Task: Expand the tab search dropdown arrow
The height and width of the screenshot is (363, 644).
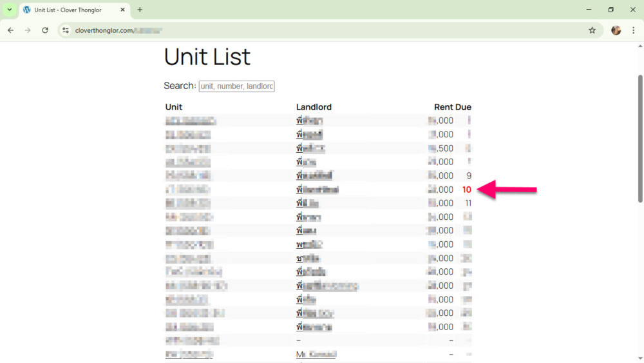Action: click(x=10, y=10)
